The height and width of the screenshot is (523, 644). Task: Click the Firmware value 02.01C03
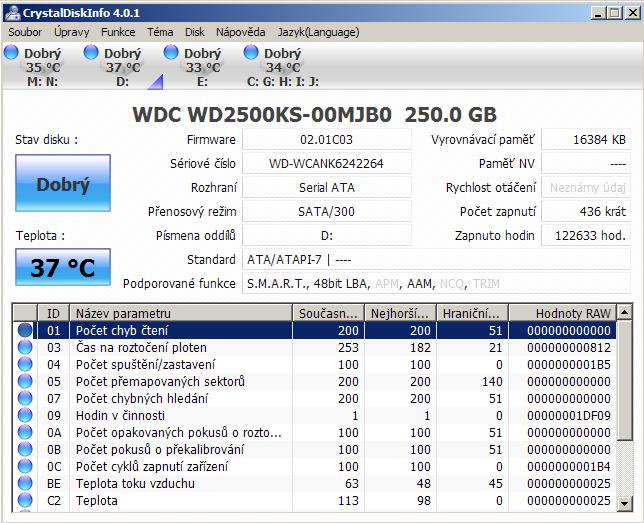point(327,140)
